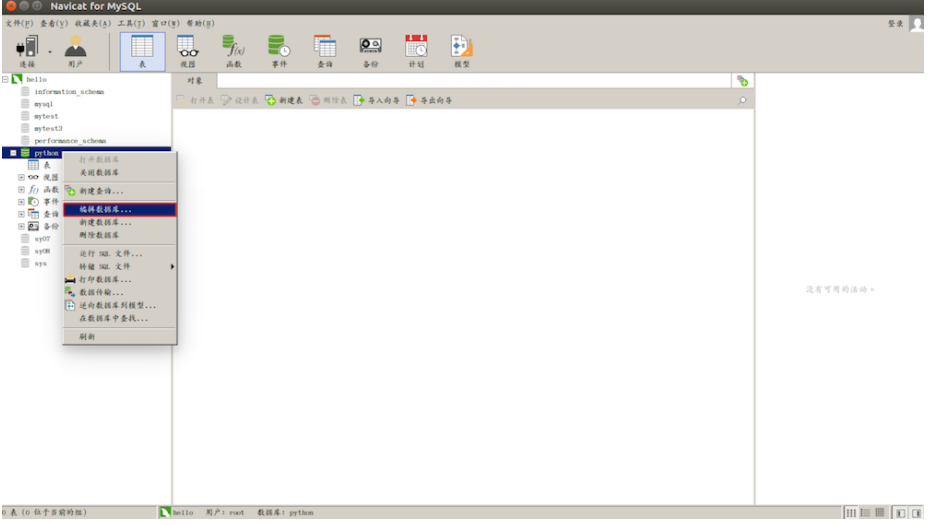Toggle the right pane icon in status bar
This screenshot has width=932, height=525.
(x=917, y=513)
